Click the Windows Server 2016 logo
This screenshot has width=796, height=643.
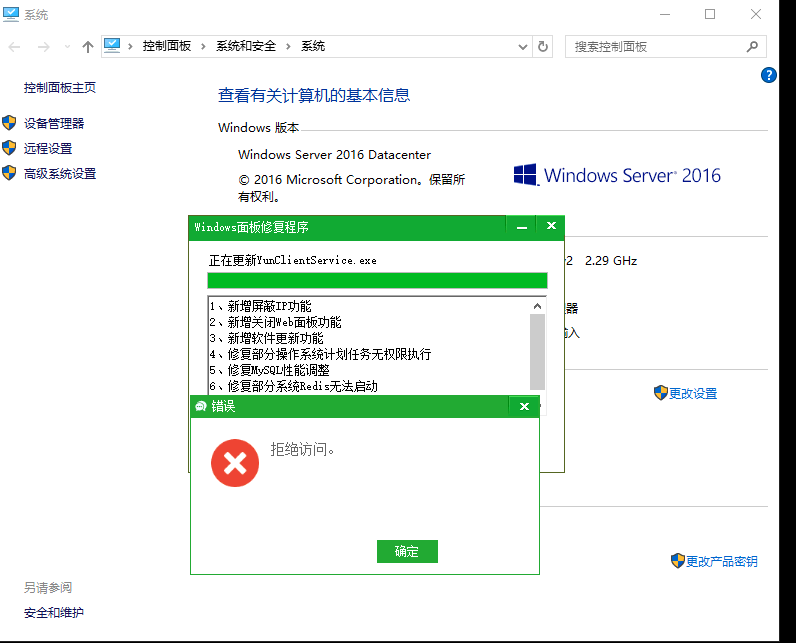tap(617, 175)
